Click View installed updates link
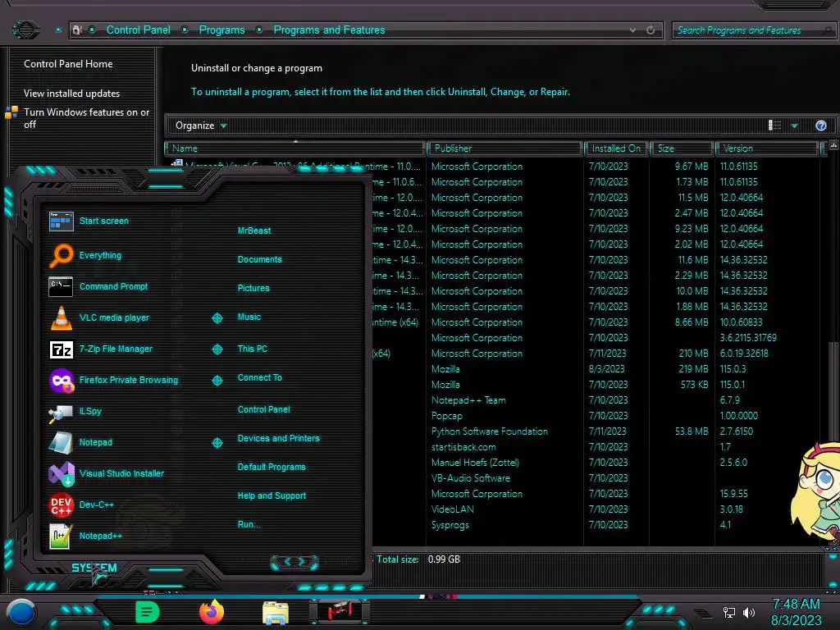Viewport: 840px width, 630px height. click(72, 94)
